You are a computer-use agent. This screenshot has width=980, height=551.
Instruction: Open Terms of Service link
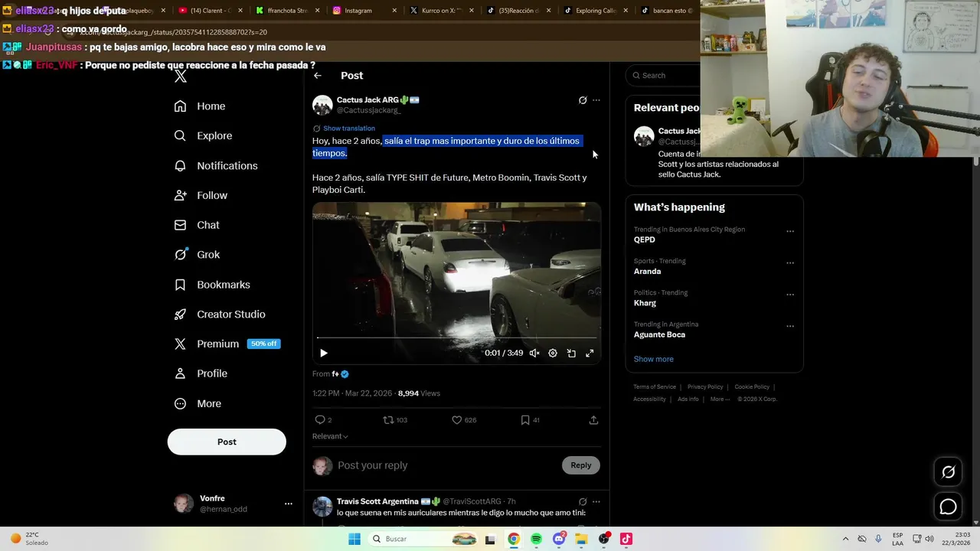pos(655,387)
